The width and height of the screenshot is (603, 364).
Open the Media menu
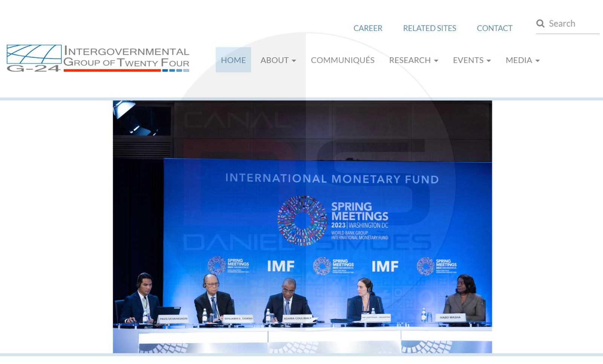pyautogui.click(x=523, y=60)
